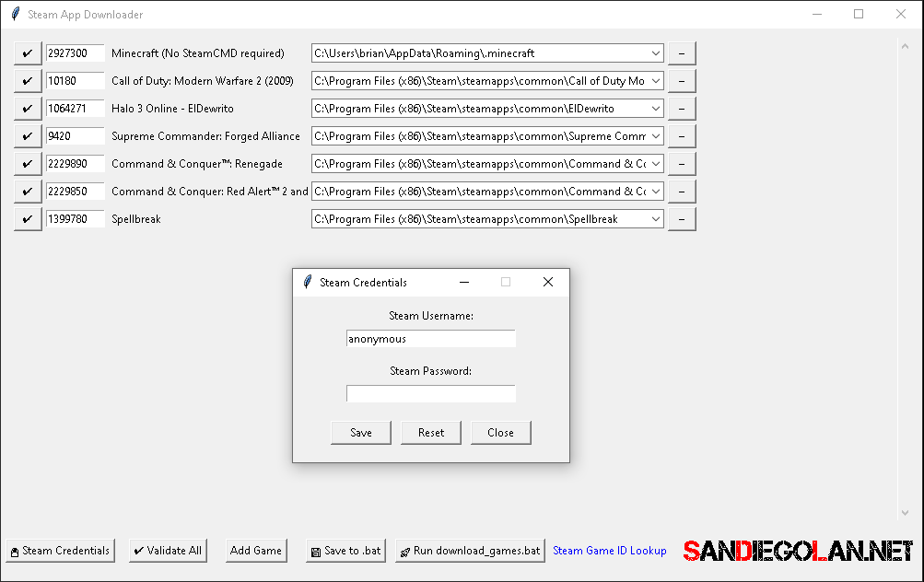Image resolution: width=924 pixels, height=582 pixels.
Task: Reset the credentials form
Action: pyautogui.click(x=431, y=433)
